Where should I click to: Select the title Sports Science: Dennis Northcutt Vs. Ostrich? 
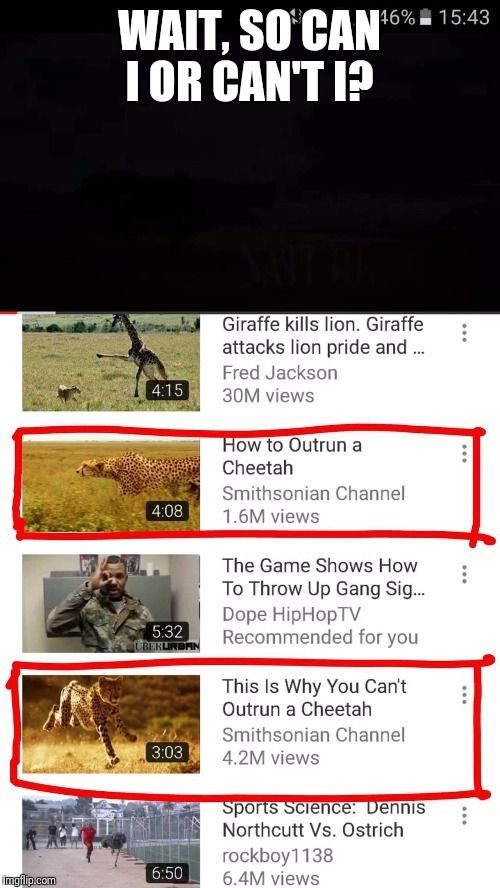[x=323, y=819]
